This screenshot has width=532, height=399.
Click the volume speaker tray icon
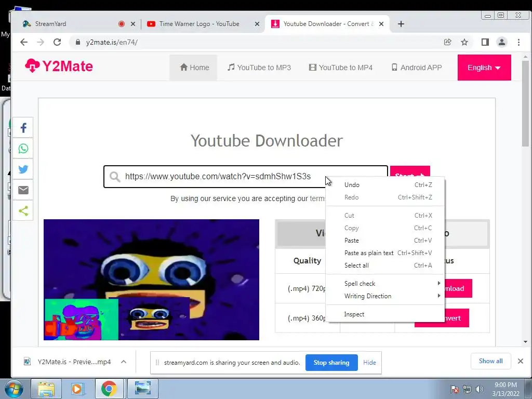[x=479, y=389]
